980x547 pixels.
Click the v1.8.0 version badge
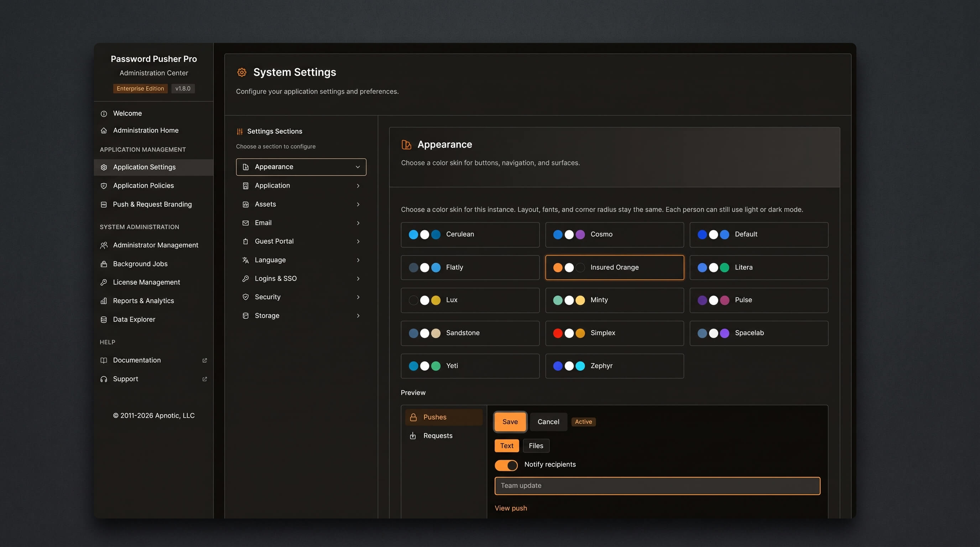183,89
